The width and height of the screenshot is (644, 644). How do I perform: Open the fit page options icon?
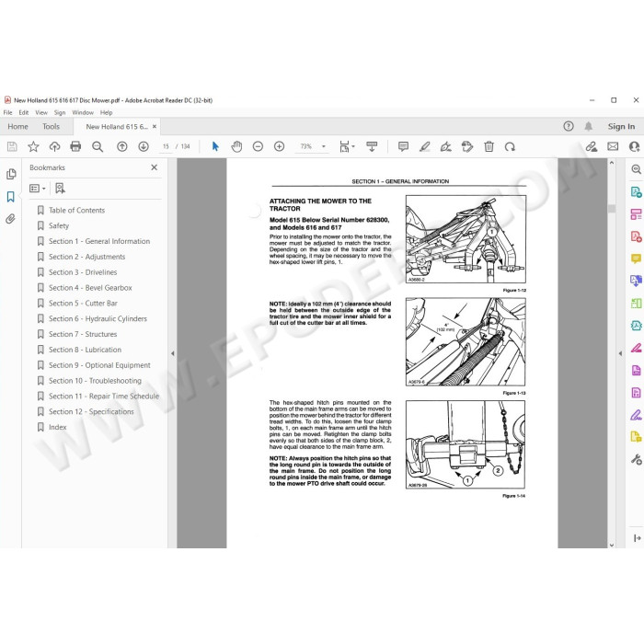[x=347, y=146]
